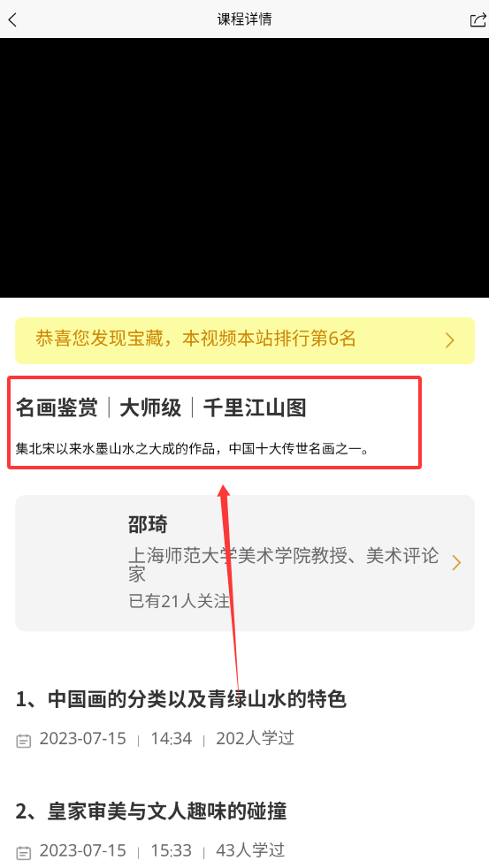This screenshot has width=489, height=868.
Task: Click the 202人学过 learner count
Action: (x=255, y=738)
